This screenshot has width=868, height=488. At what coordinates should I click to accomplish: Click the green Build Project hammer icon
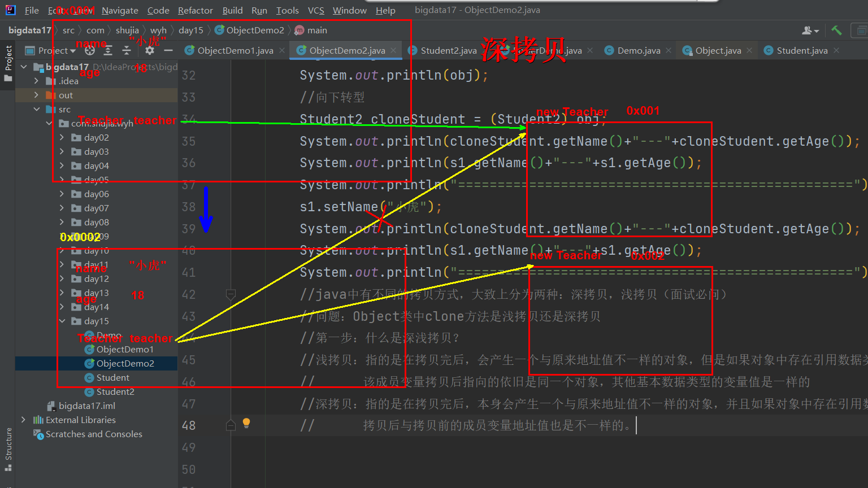pos(836,30)
